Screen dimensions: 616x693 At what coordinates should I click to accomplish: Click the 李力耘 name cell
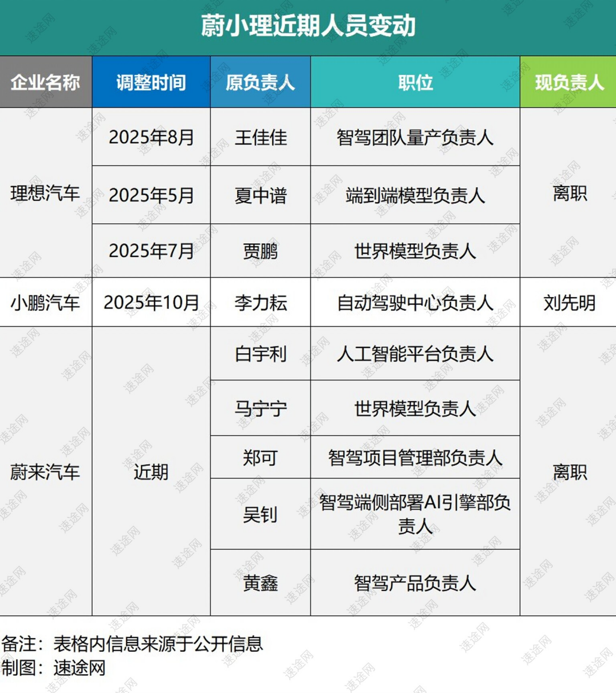pyautogui.click(x=260, y=302)
